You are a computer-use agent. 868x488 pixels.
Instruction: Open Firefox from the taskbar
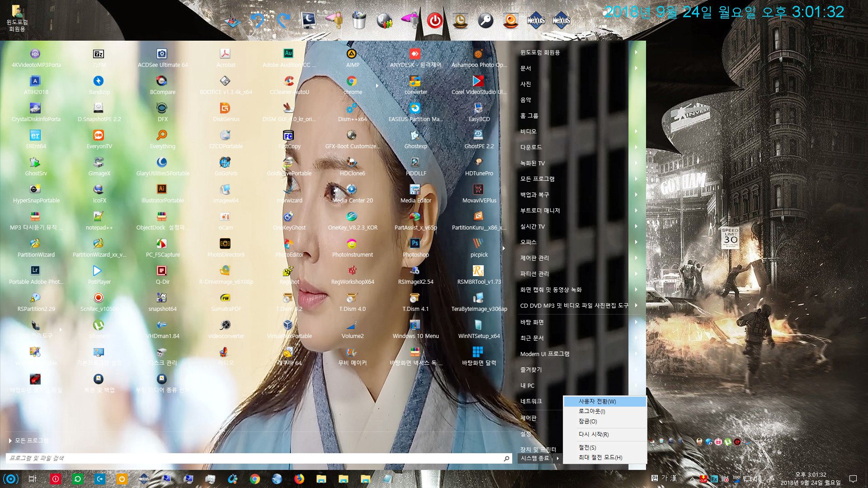click(x=299, y=479)
